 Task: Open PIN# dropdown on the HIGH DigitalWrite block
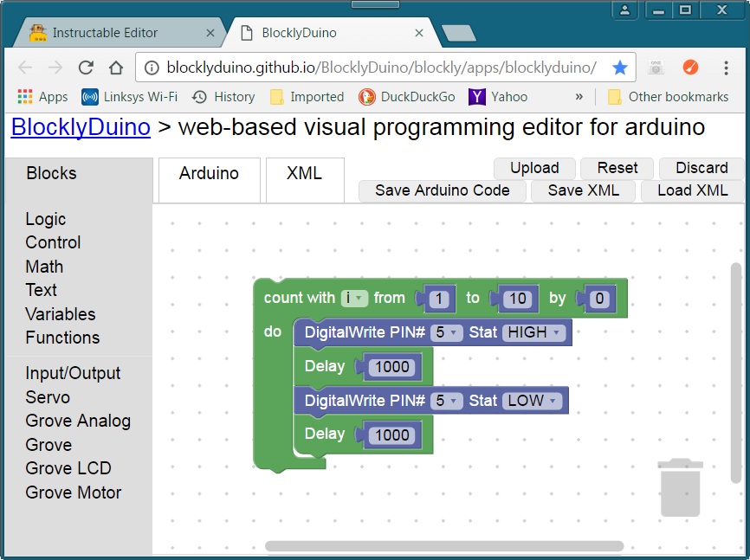(446, 332)
